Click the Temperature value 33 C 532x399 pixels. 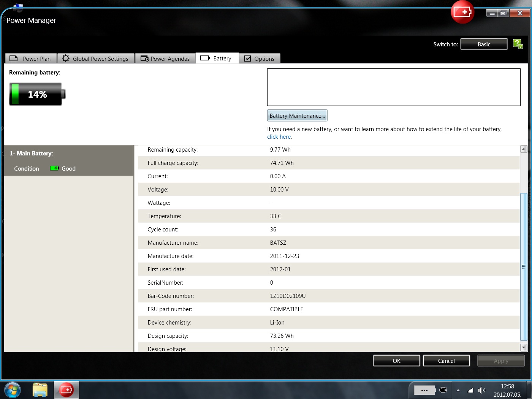click(x=276, y=216)
